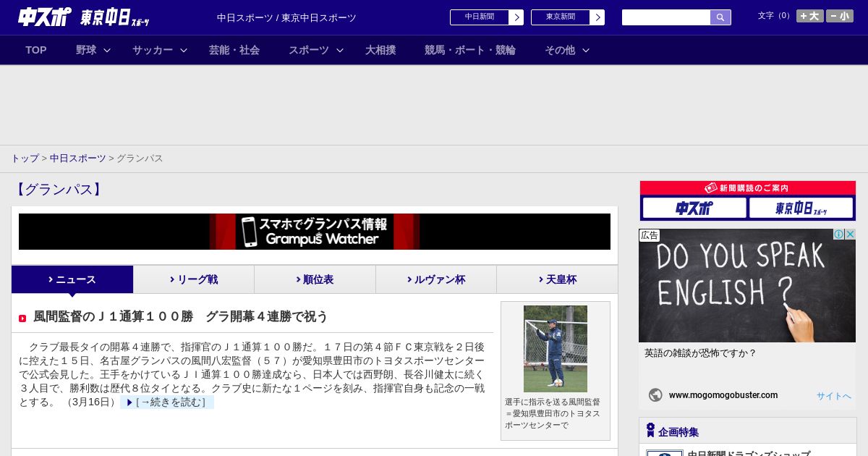Focus the header search input field
The height and width of the screenshot is (456, 868).
pos(666,17)
